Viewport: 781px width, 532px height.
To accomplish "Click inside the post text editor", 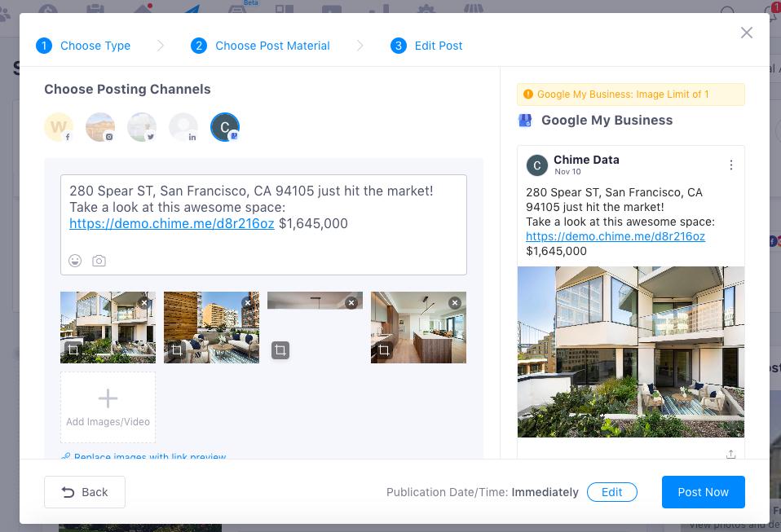I will point(263,225).
